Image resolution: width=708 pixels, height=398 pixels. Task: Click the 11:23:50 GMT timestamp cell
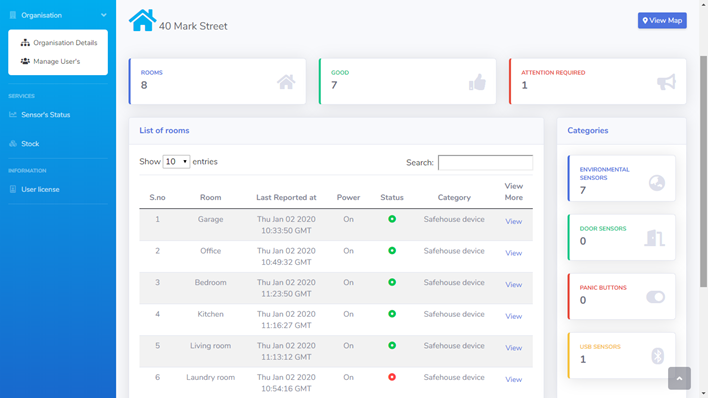click(x=286, y=294)
